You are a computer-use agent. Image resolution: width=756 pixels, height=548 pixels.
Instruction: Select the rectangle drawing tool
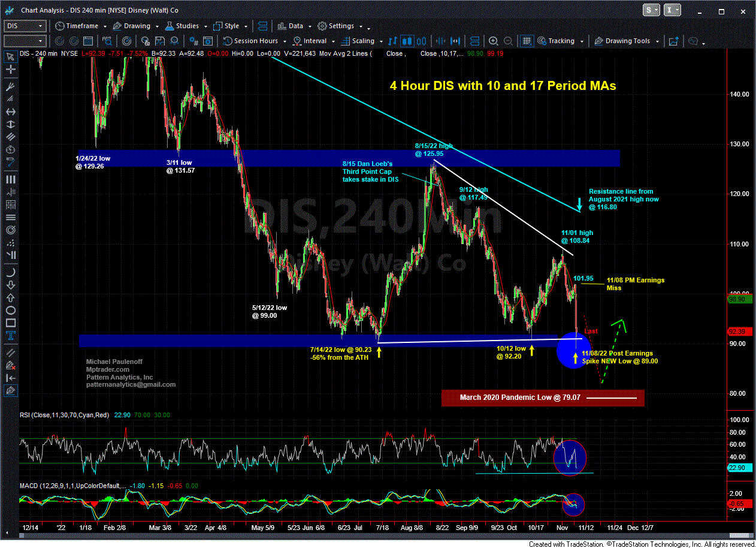pos(11,324)
